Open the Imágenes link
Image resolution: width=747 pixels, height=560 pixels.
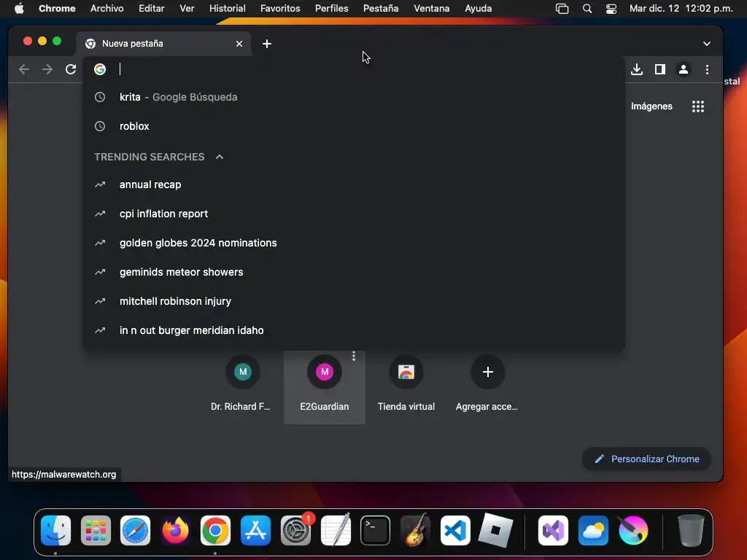[651, 106]
